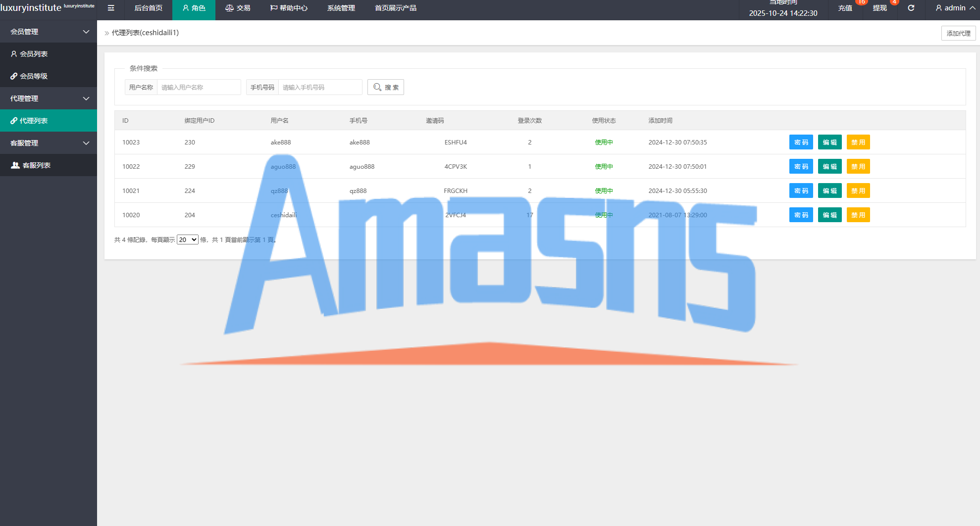This screenshot has height=526, width=980.
Task: Click the 提现 notification item
Action: (x=880, y=8)
